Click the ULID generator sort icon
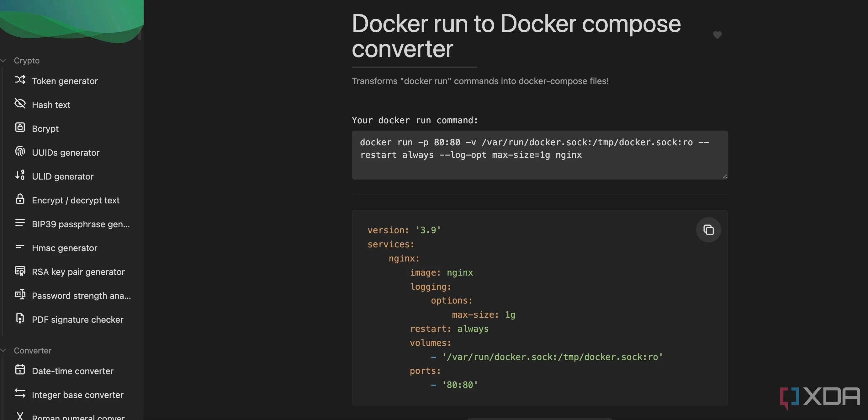This screenshot has width=868, height=420. [x=20, y=175]
